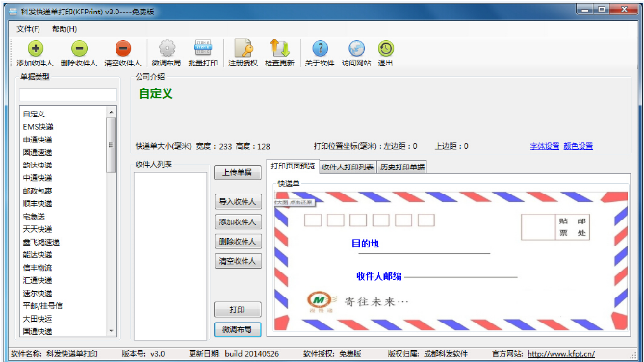Click the courier list scroll down arrow
This screenshot has height=362, width=644.
(111, 331)
